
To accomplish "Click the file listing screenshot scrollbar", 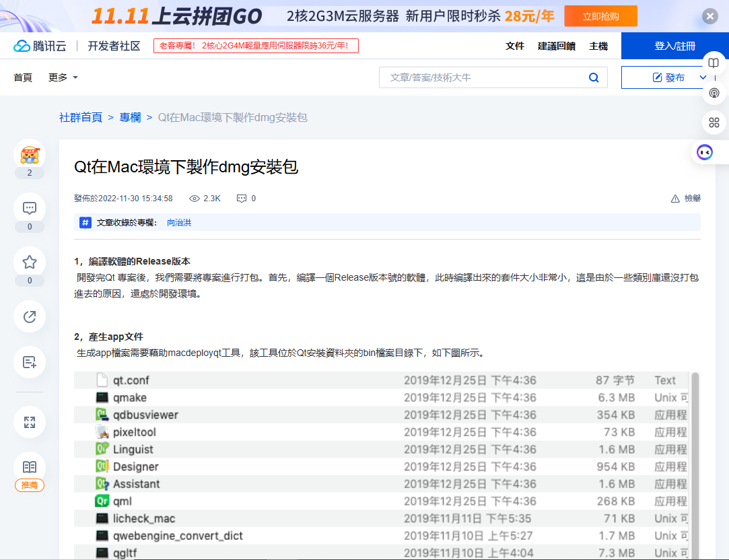I will click(x=695, y=466).
